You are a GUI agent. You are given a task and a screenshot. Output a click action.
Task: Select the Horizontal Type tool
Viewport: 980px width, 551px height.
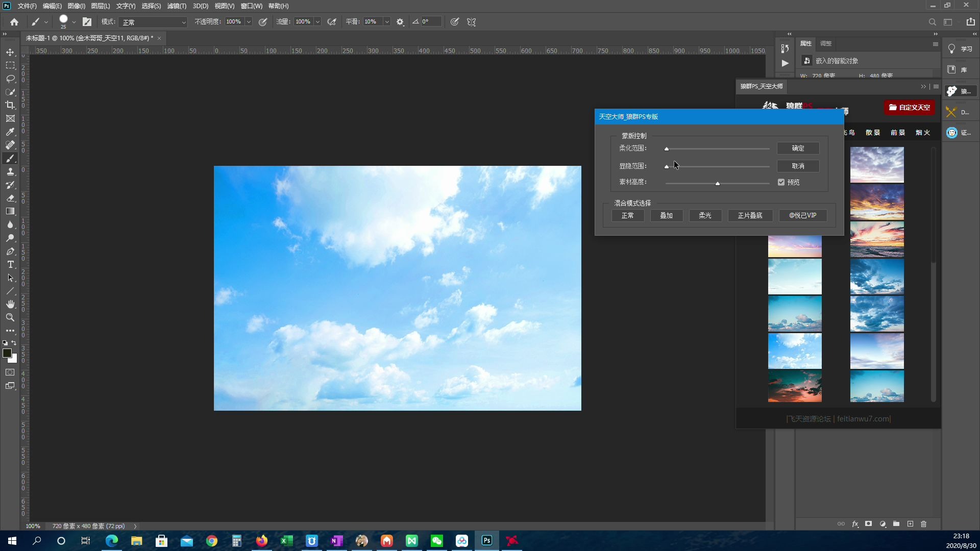[10, 264]
